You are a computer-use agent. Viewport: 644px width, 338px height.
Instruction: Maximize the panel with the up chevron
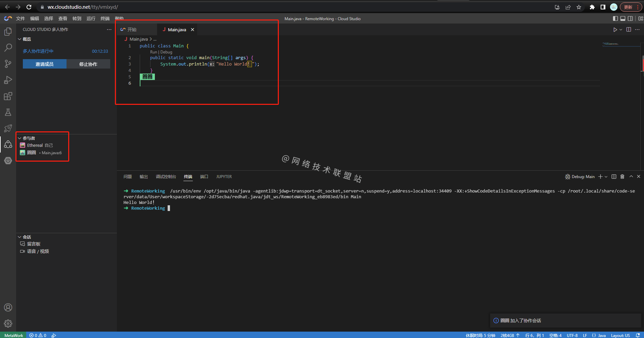tap(631, 176)
